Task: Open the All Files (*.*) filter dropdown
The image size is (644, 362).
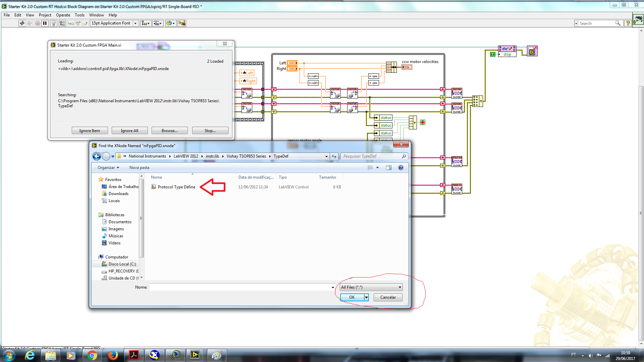Action: (x=371, y=287)
